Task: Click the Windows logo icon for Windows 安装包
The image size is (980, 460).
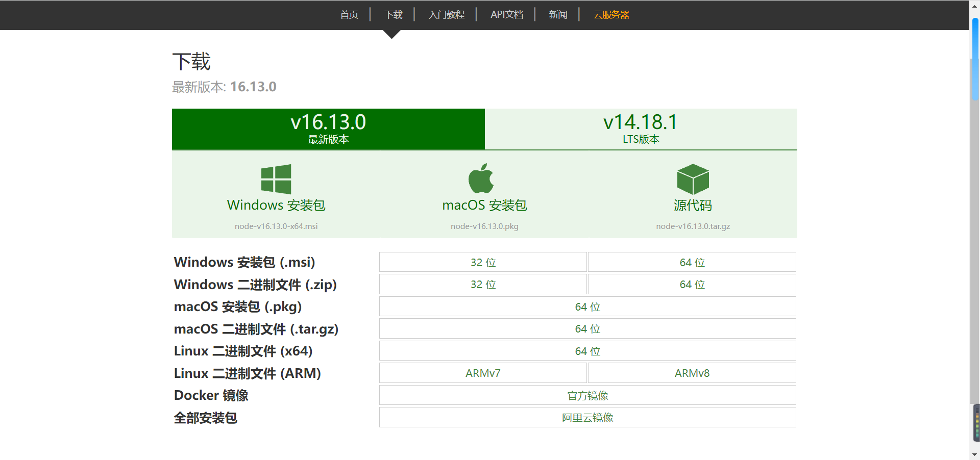Action: click(276, 179)
